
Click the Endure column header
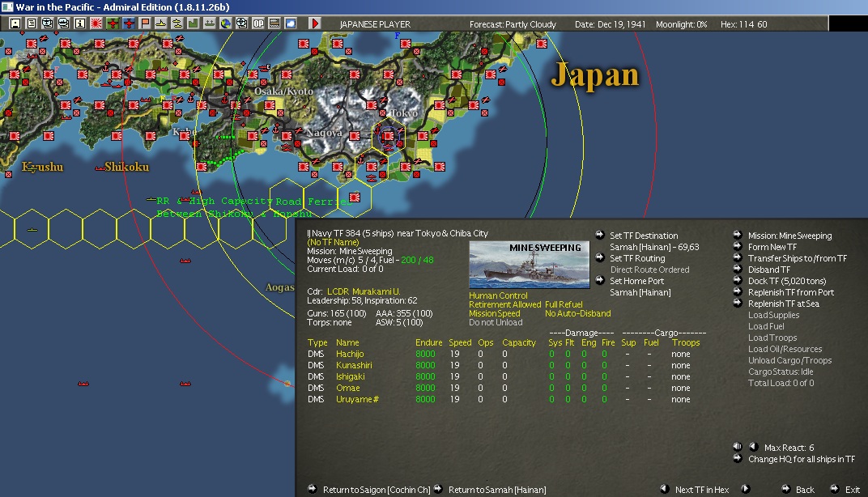[x=428, y=342]
